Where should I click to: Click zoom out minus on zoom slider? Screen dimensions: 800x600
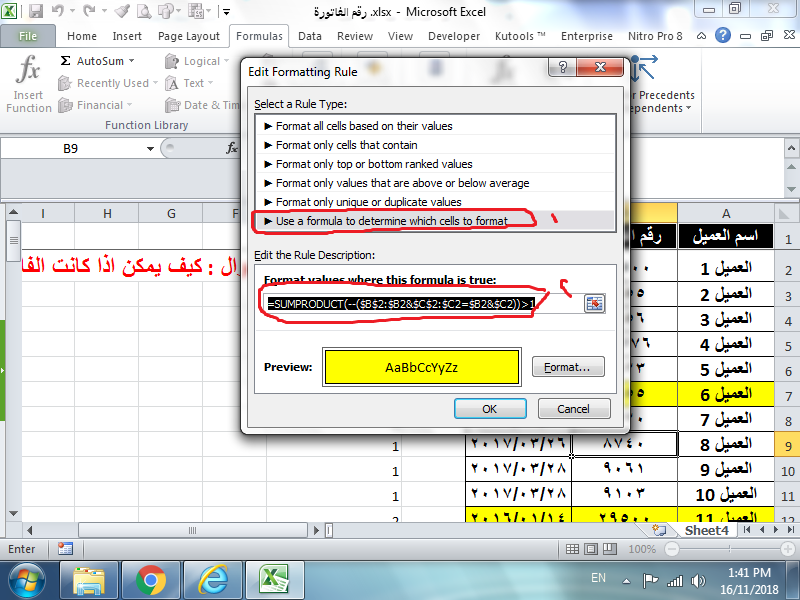(x=672, y=549)
